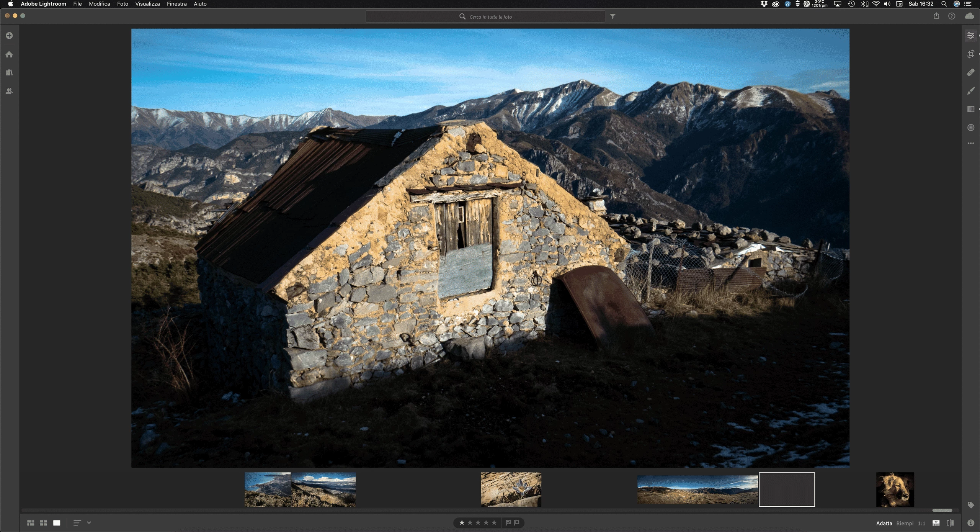Select the Crop and Rotate tool

point(970,54)
